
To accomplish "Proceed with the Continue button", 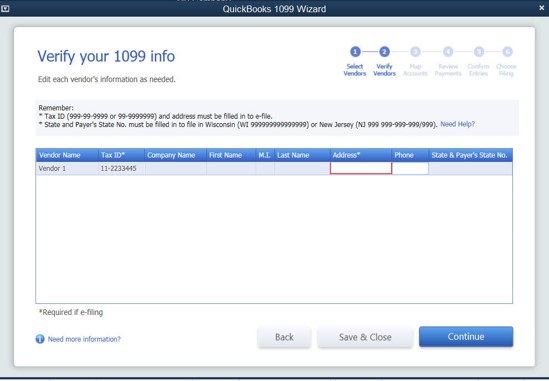I will [466, 337].
